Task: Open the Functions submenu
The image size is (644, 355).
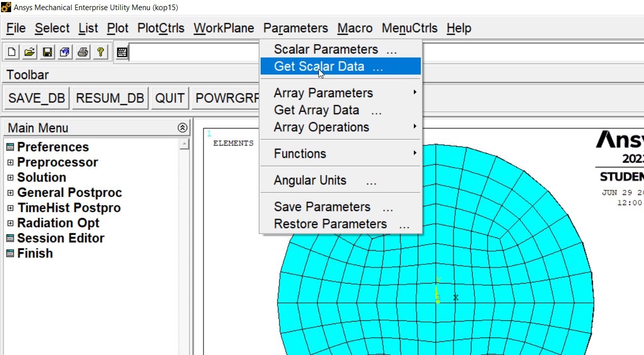Action: click(x=341, y=153)
